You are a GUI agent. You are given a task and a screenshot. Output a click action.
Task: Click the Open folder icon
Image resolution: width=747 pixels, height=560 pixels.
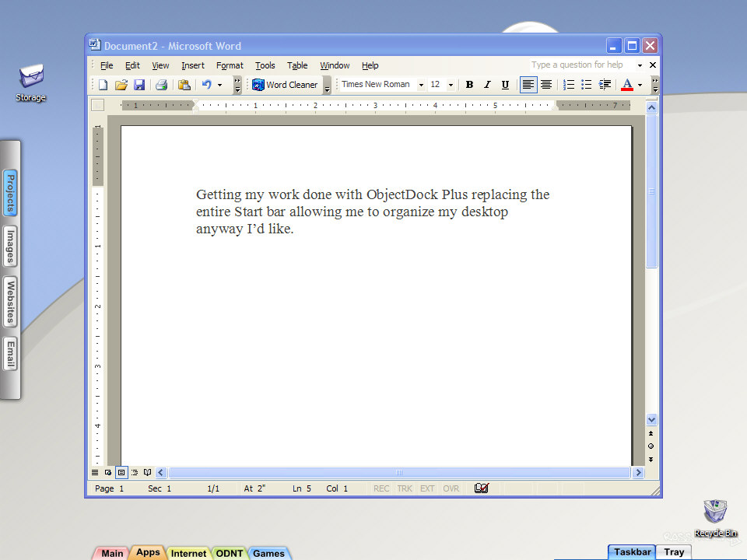[121, 85]
